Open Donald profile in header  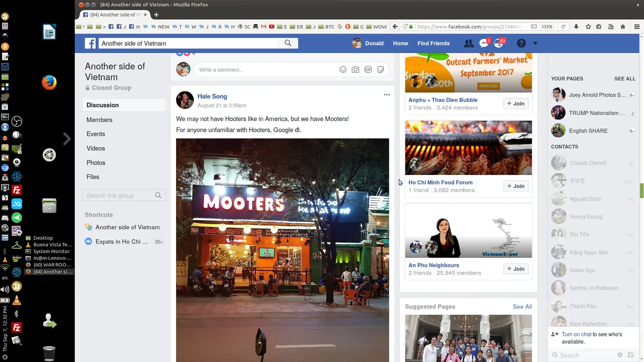pyautogui.click(x=368, y=43)
